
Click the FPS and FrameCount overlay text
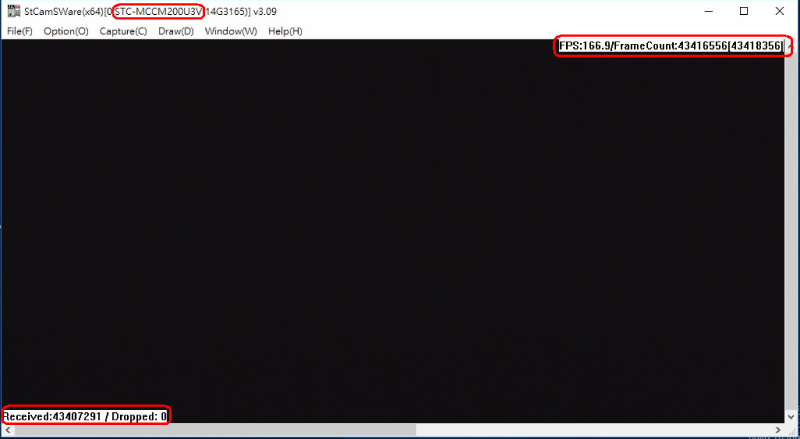(x=670, y=47)
